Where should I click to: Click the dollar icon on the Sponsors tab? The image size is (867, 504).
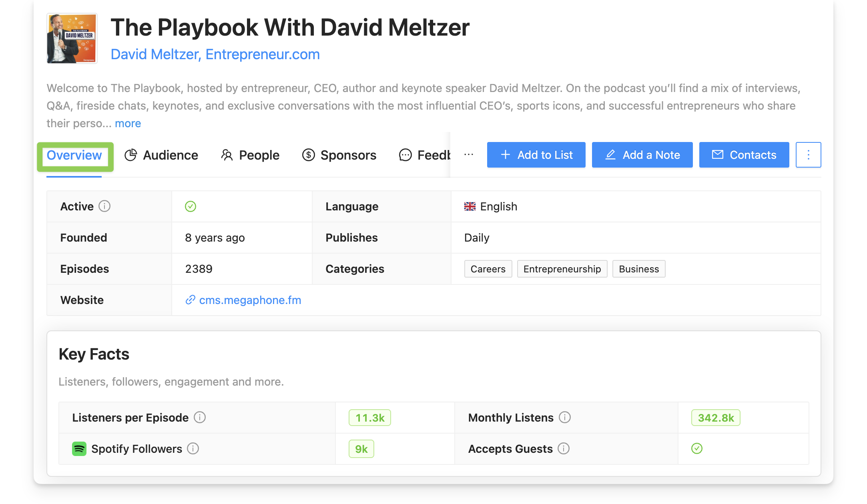308,155
